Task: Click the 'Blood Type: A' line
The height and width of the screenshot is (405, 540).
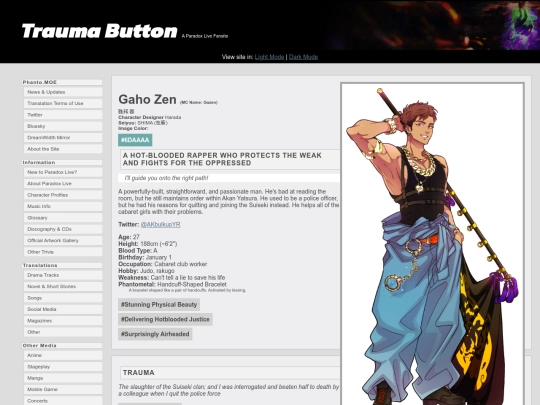Action: coord(138,251)
